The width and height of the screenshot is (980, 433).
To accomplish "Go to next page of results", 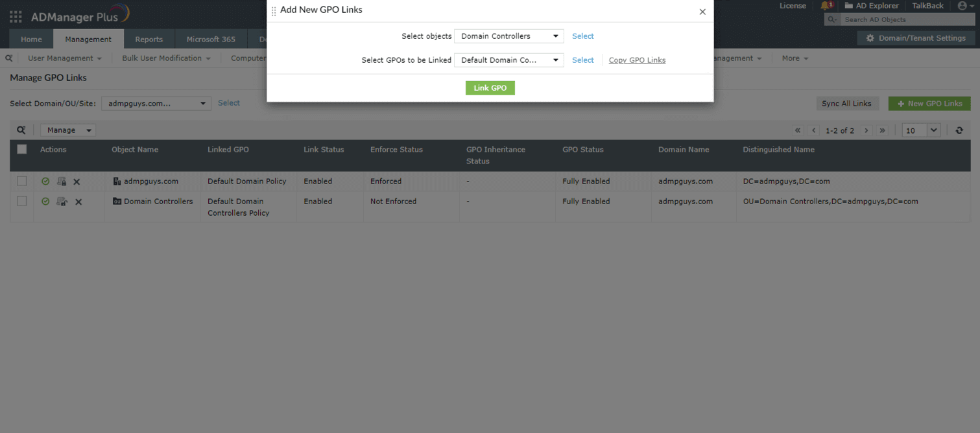I will (x=866, y=130).
